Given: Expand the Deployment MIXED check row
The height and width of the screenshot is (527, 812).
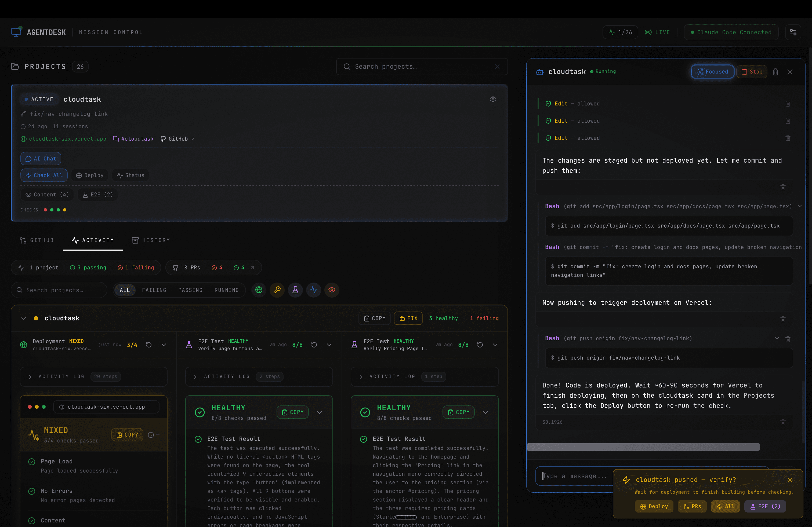Looking at the screenshot, I should 164,345.
